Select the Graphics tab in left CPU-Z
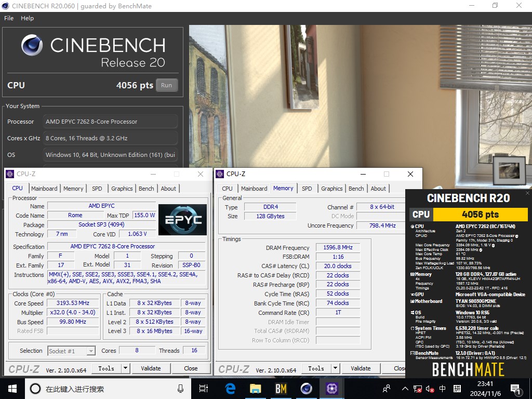This screenshot has height=399, width=532. [122, 189]
